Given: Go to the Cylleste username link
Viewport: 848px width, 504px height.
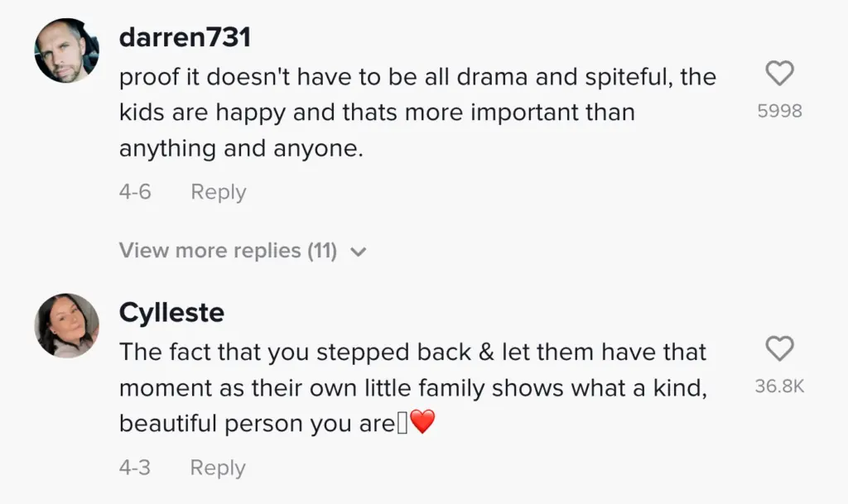Looking at the screenshot, I should (171, 313).
